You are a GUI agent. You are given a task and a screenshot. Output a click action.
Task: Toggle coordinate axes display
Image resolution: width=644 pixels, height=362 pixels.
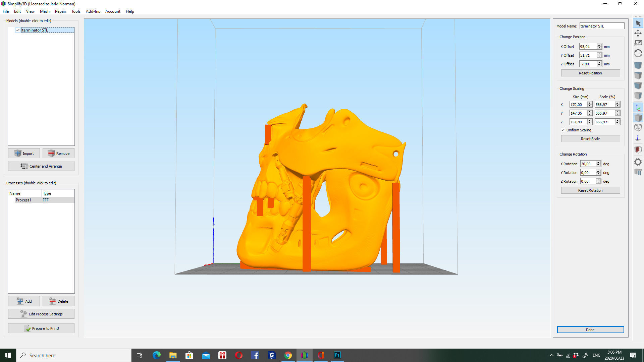click(x=638, y=108)
